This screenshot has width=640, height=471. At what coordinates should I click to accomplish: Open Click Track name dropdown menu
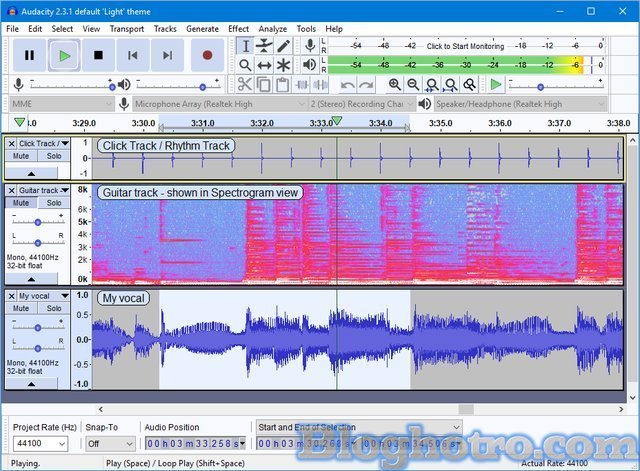(44, 144)
